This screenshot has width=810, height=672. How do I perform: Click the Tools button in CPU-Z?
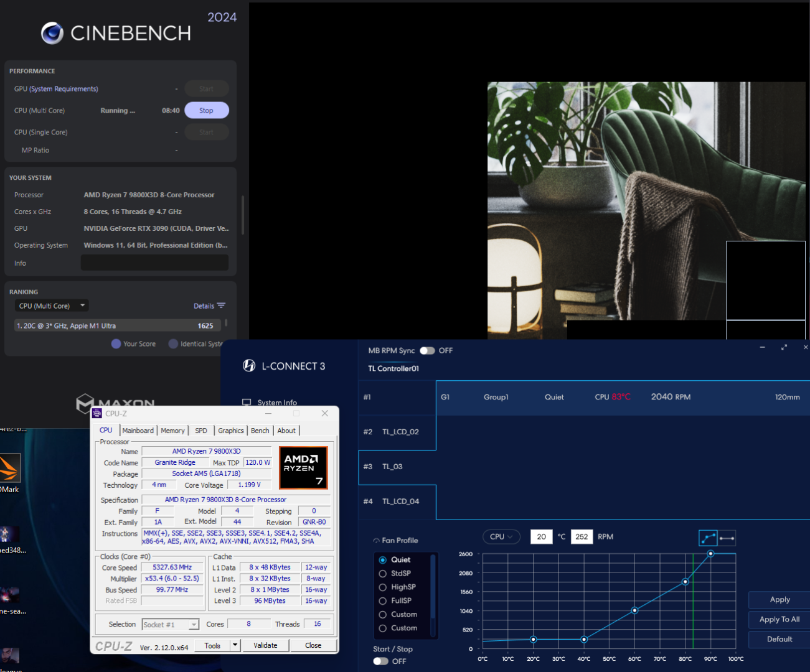212,645
